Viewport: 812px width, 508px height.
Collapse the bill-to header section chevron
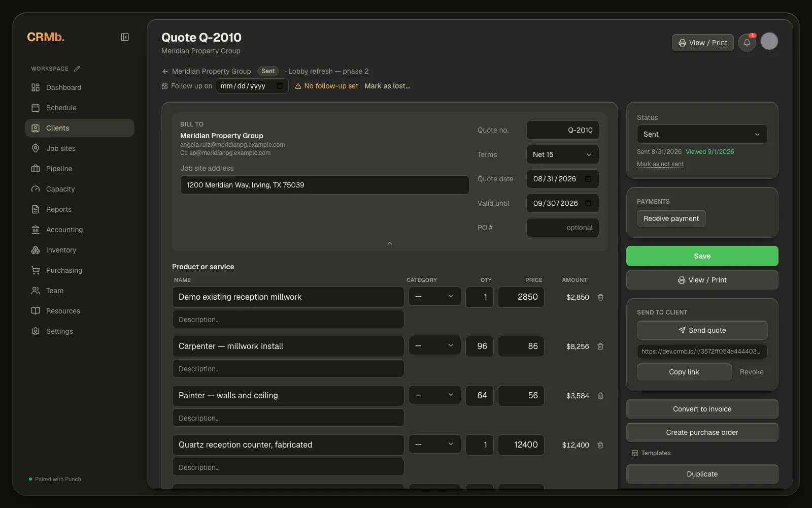[390, 244]
